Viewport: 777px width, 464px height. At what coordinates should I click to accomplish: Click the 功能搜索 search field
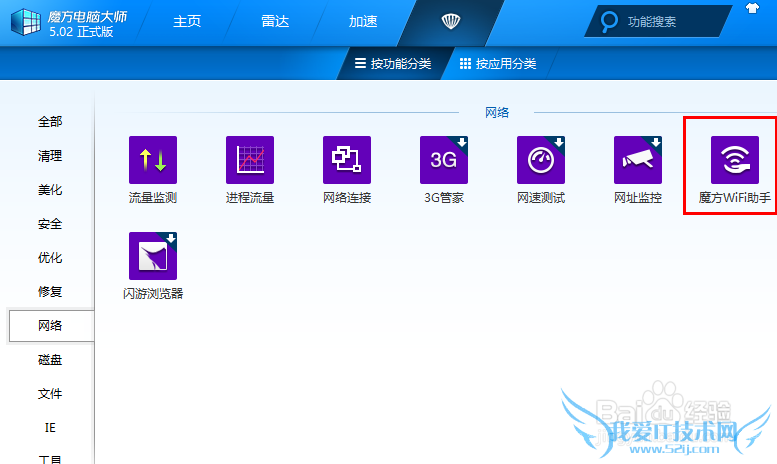[663, 21]
